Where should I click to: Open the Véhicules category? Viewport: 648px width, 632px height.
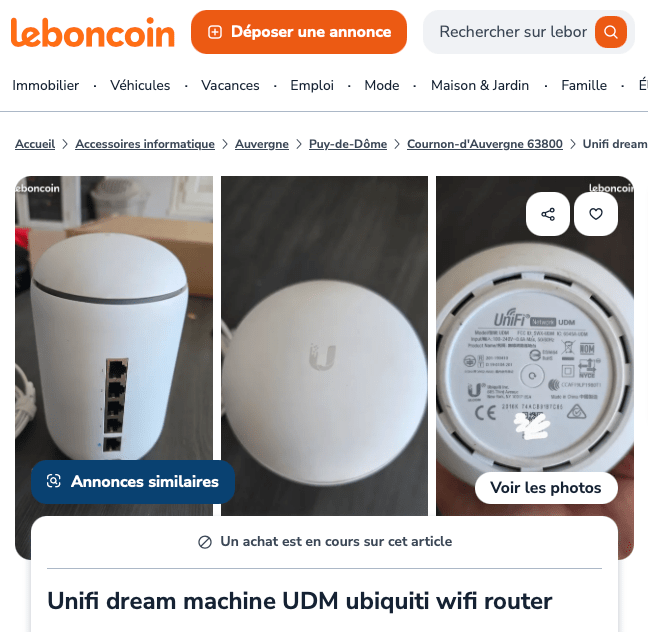point(140,85)
